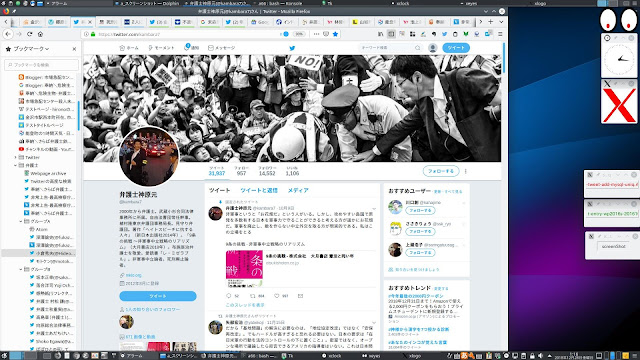
Task: Open Twitter notifications (通知)
Action: tap(191, 48)
